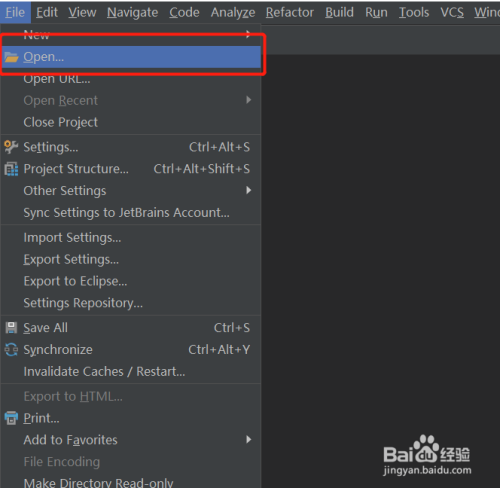Choose Export to Eclipse...

pos(131,281)
